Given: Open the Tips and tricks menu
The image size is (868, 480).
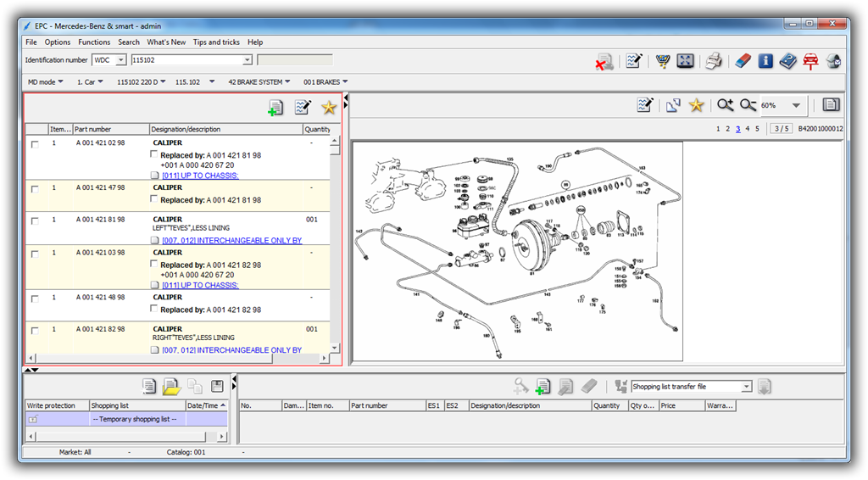Looking at the screenshot, I should 216,42.
